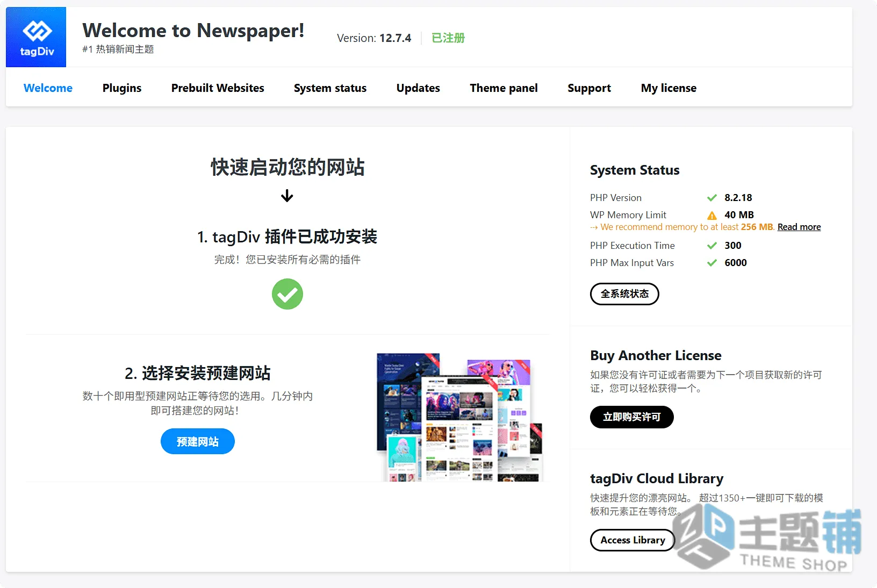Click the tagDiv Cloud Library heading
Viewport: 877px width, 588px height.
657,479
